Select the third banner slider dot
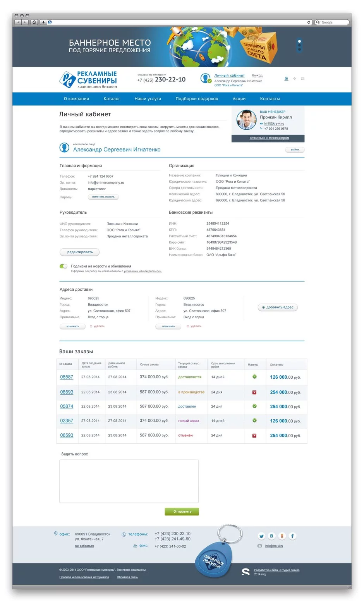The width and height of the screenshot is (364, 601). 299,50
